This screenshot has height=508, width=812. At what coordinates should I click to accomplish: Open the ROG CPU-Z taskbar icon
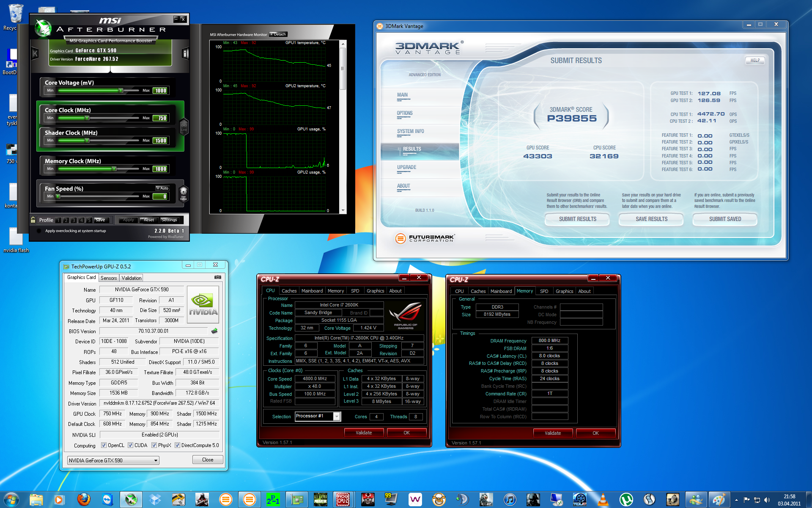coord(344,500)
